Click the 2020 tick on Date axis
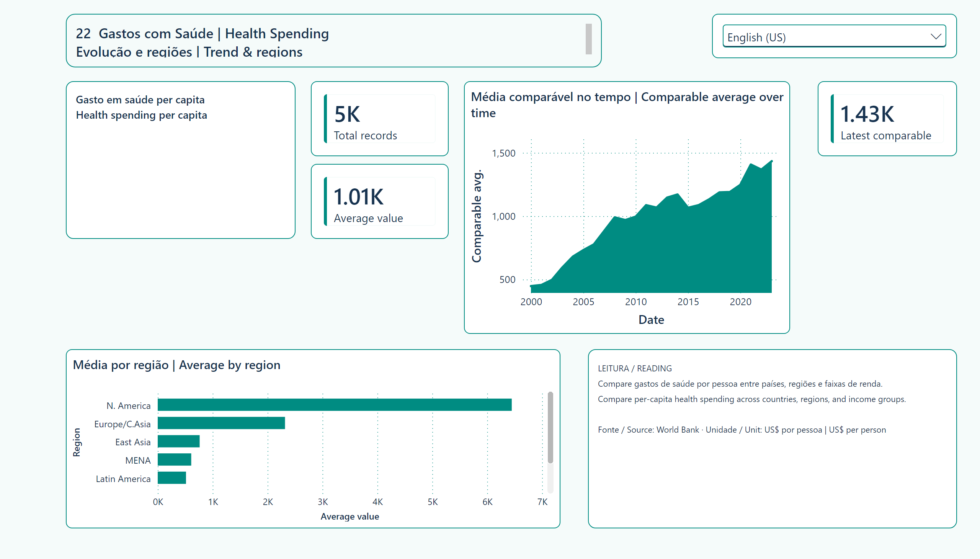This screenshot has height=559, width=980. tap(740, 302)
